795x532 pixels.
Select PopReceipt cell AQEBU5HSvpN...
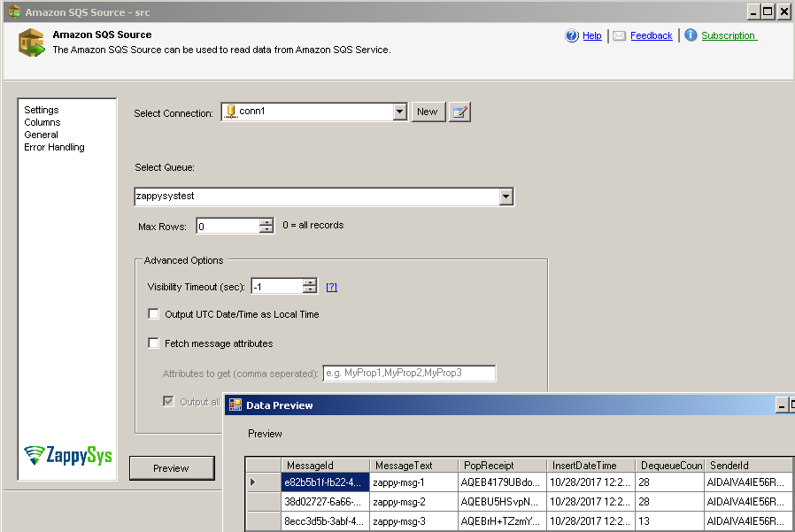502,502
